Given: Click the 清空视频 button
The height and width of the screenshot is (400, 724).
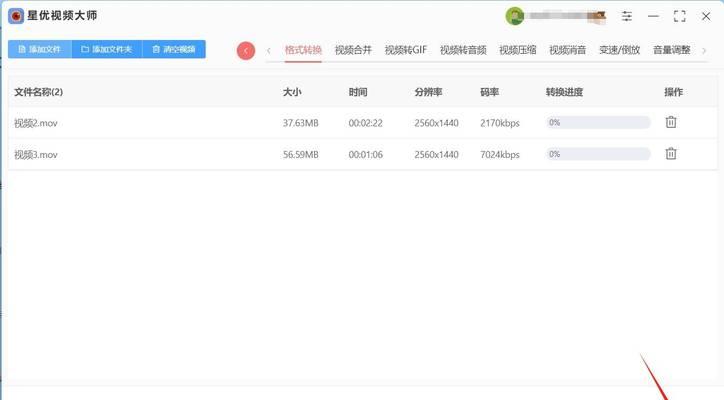Looking at the screenshot, I should [174, 49].
